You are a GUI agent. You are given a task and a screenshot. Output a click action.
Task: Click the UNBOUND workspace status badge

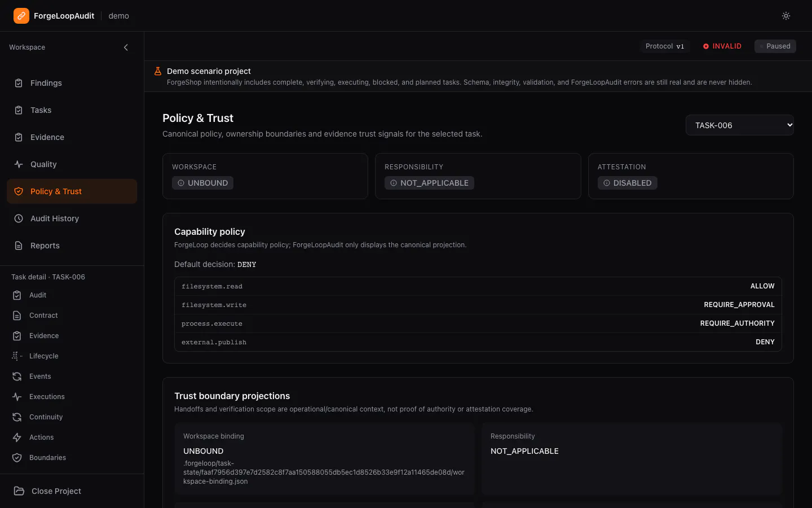click(203, 183)
